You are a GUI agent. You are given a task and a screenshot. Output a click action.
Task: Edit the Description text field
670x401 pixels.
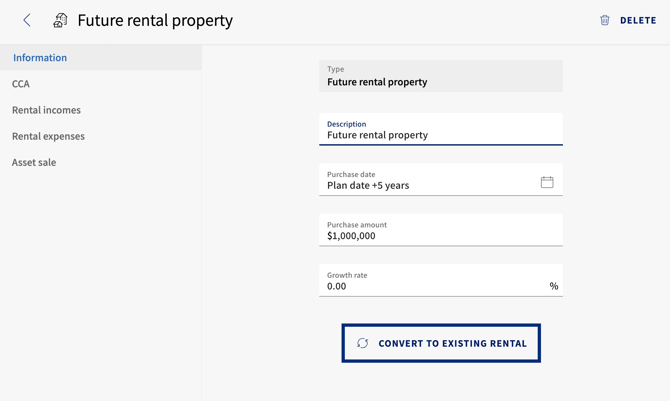tap(441, 130)
